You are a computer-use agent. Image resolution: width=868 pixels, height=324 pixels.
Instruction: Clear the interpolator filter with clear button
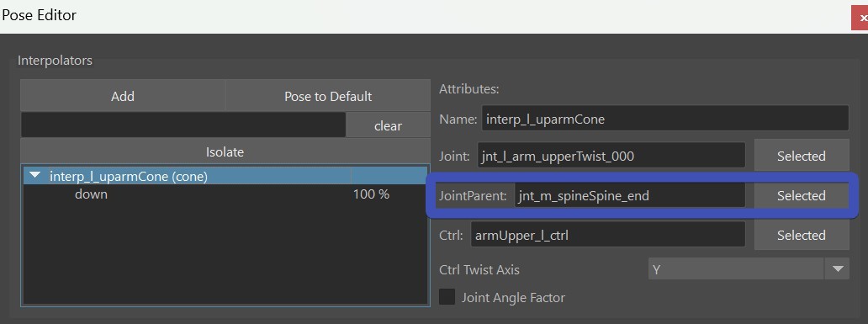click(x=388, y=125)
